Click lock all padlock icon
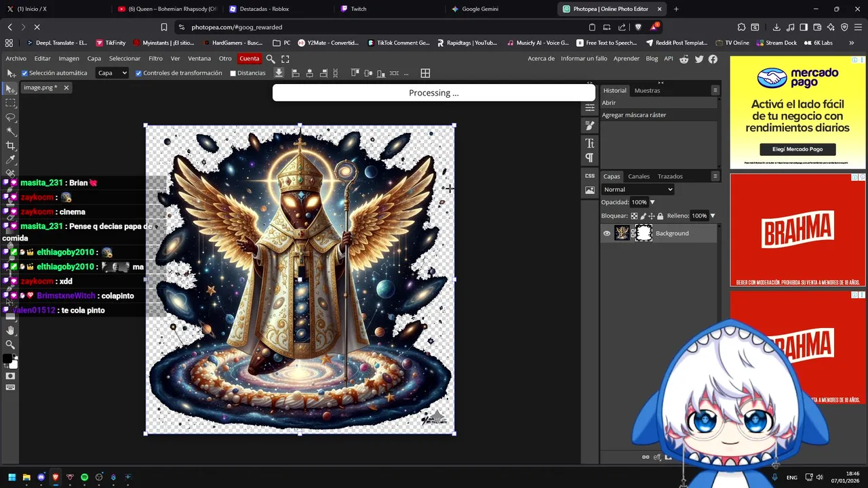Image resolution: width=868 pixels, height=488 pixels. (660, 216)
